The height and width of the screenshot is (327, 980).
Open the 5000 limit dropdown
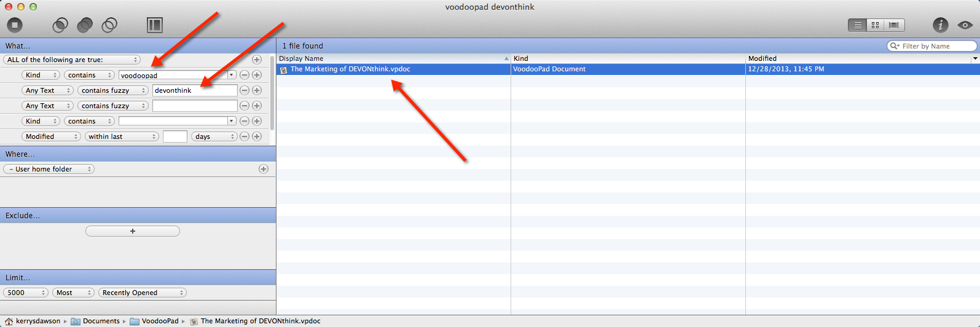click(x=26, y=293)
